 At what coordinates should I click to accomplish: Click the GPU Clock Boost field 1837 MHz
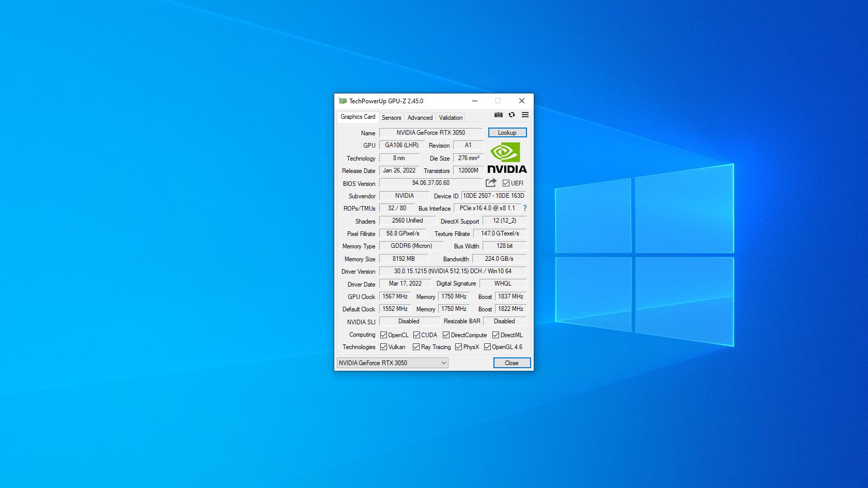tap(510, 296)
